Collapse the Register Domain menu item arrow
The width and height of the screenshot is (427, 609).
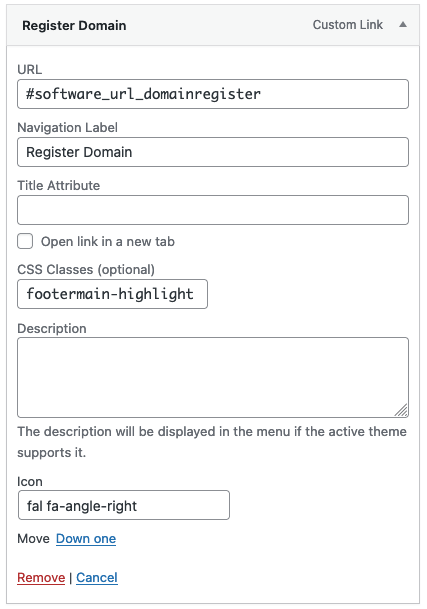point(403,25)
